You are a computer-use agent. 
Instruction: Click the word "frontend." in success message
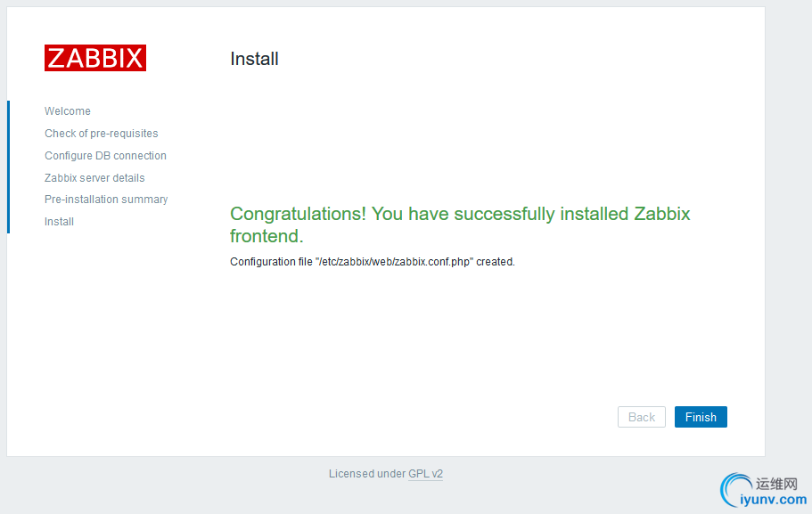pyautogui.click(x=267, y=236)
